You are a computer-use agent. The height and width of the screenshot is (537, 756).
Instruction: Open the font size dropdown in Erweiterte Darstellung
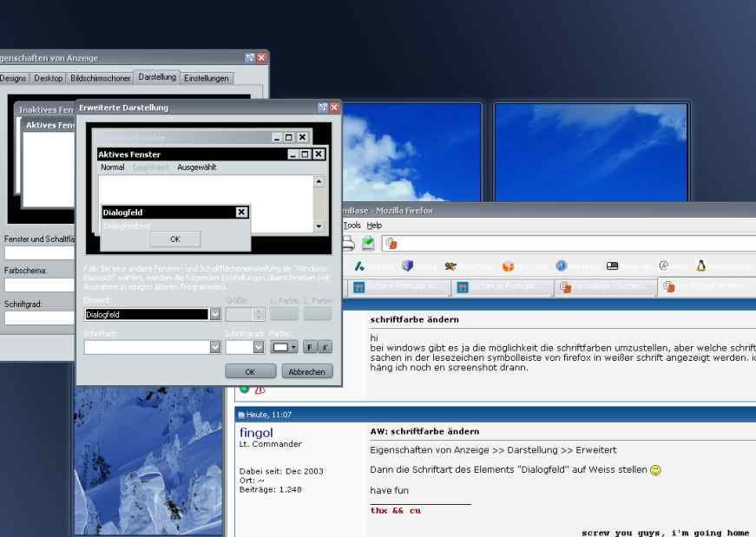point(259,347)
